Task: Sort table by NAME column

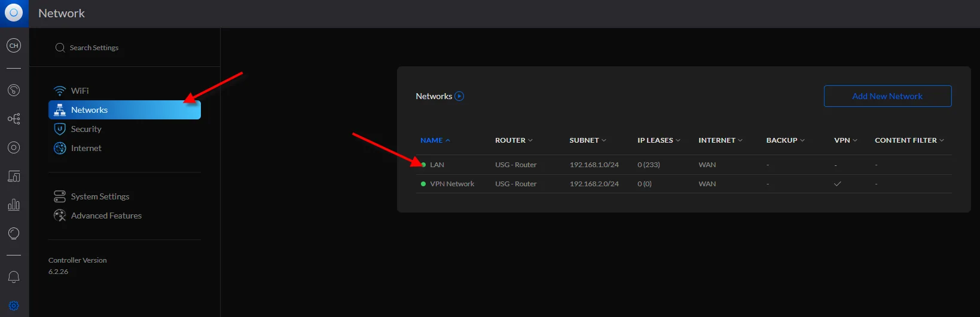Action: (x=435, y=140)
